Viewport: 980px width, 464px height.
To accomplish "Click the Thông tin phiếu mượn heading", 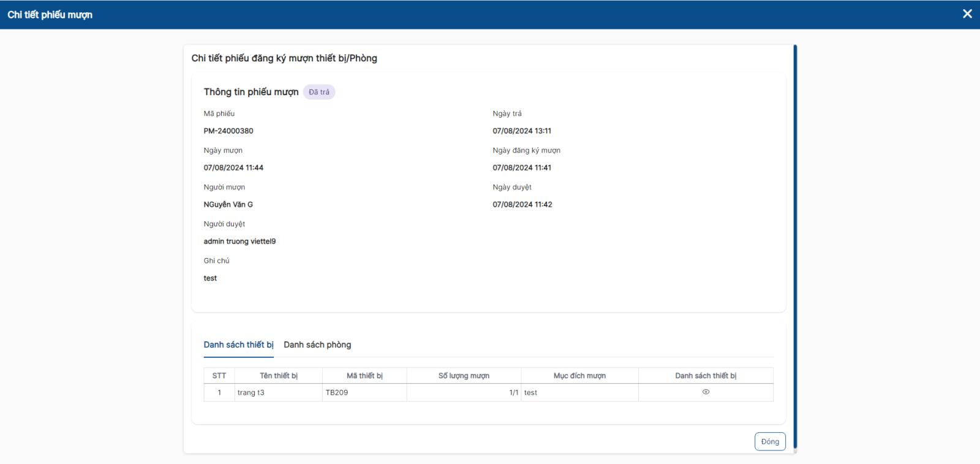I will [251, 92].
